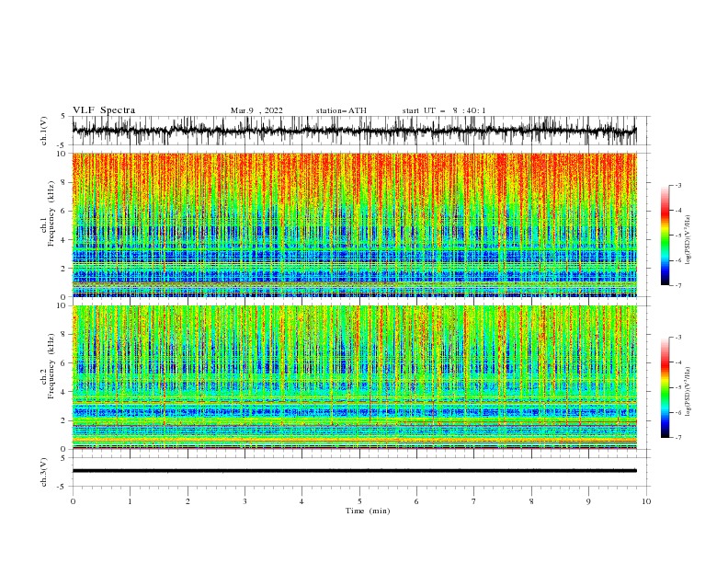Click the ch.2 'Frequency (kHz)' axis label
The width and height of the screenshot is (728, 563).
tap(51, 366)
